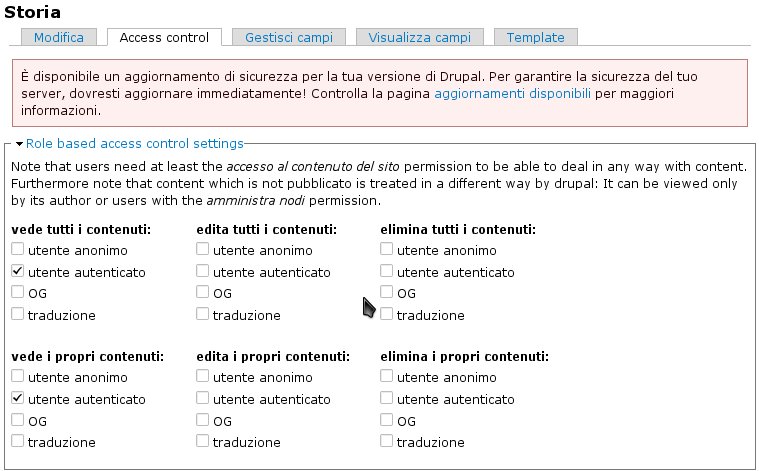Open the aggiornamenti disponibili link

[512, 94]
